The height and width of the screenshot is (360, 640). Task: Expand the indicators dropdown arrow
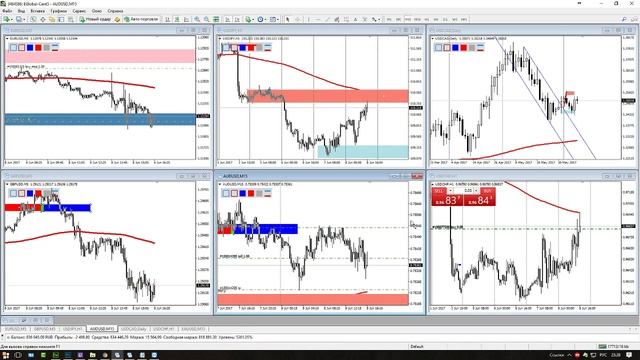coord(253,19)
